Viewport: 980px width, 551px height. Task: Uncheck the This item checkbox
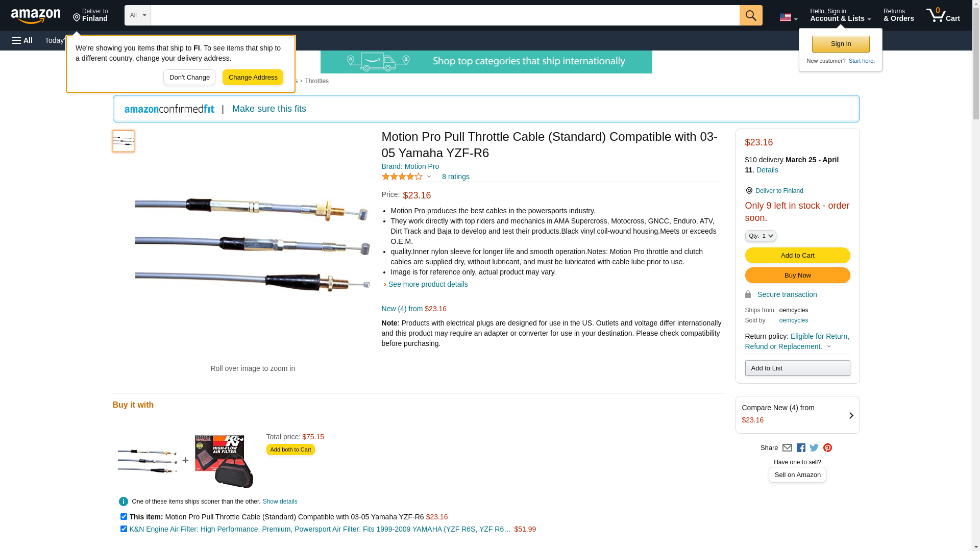tap(124, 517)
